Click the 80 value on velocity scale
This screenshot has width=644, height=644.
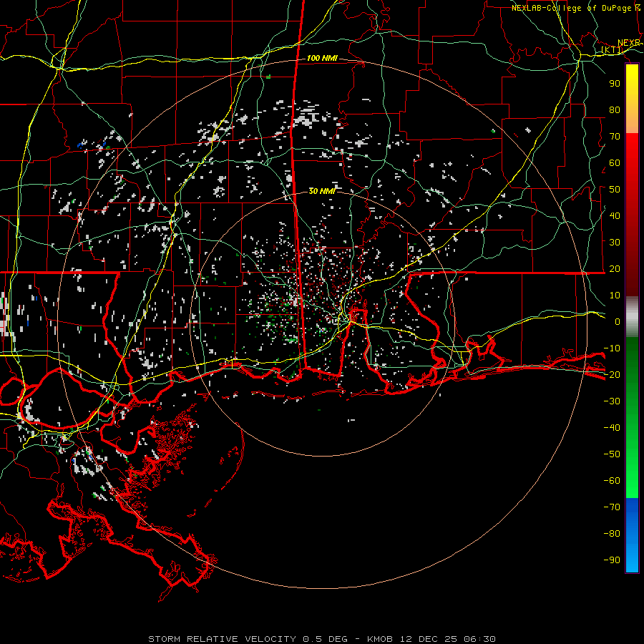(x=615, y=109)
